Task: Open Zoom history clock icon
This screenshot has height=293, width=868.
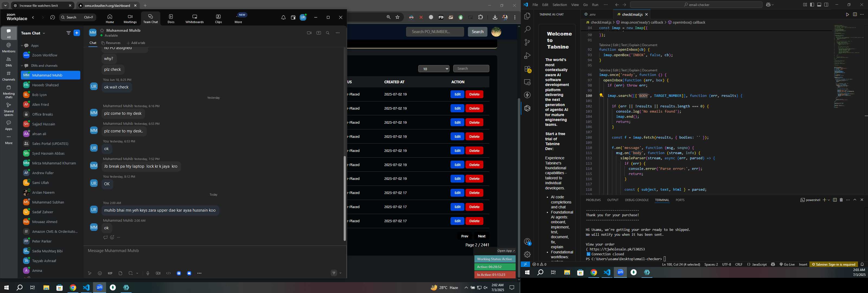Action: tap(53, 18)
